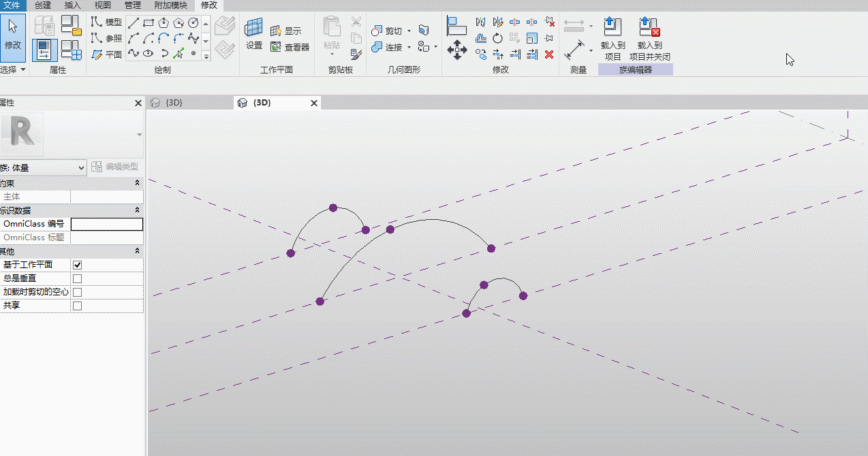Toggle 显示 work plane visibility

point(286,31)
